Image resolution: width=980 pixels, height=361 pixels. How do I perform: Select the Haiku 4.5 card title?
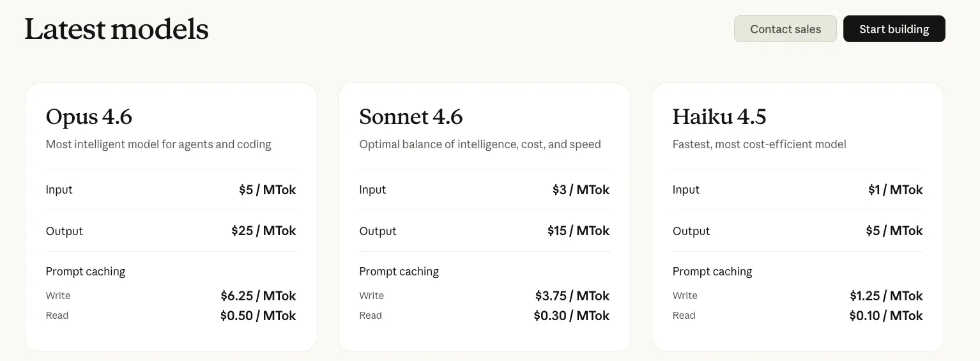coord(719,117)
